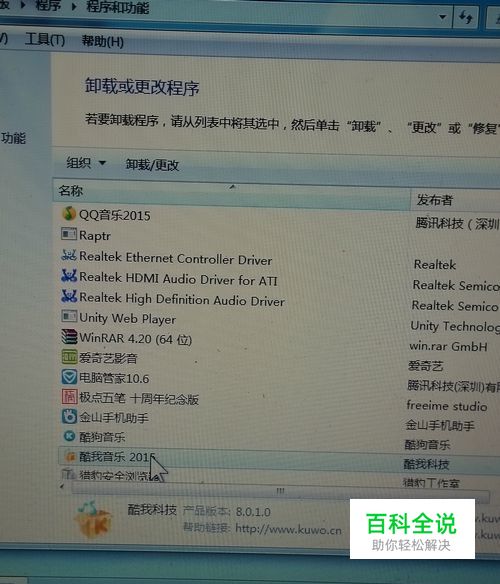This screenshot has height=584, width=500.
Task: Click the 爱奇艺影音 icon
Action: pyautogui.click(x=69, y=357)
